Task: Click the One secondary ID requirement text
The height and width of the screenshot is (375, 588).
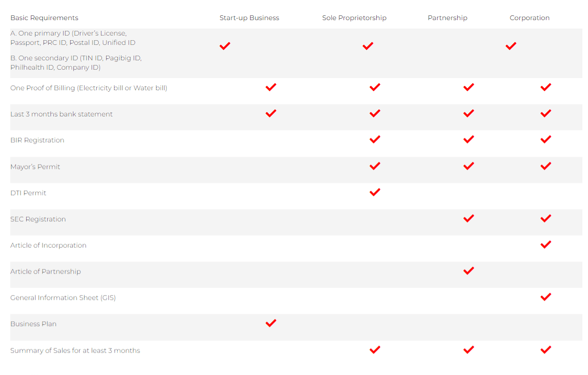Action: click(x=76, y=63)
